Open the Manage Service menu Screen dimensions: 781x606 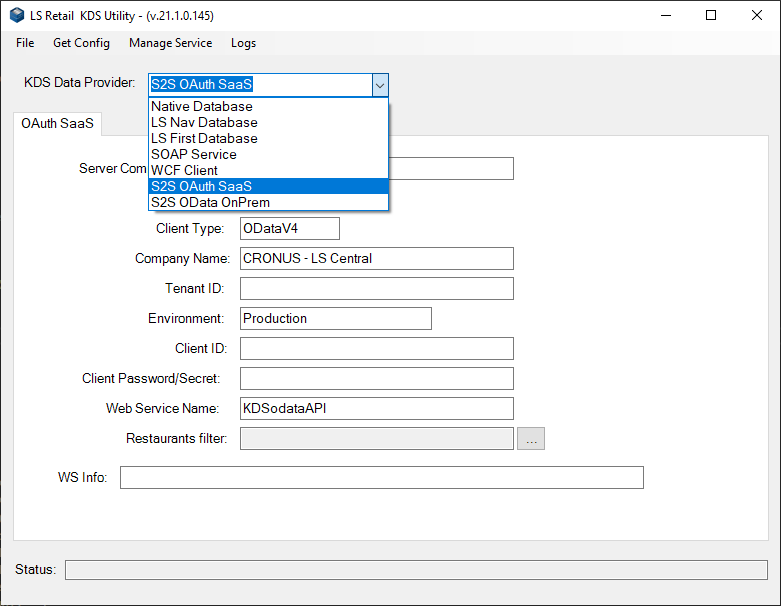tap(170, 43)
